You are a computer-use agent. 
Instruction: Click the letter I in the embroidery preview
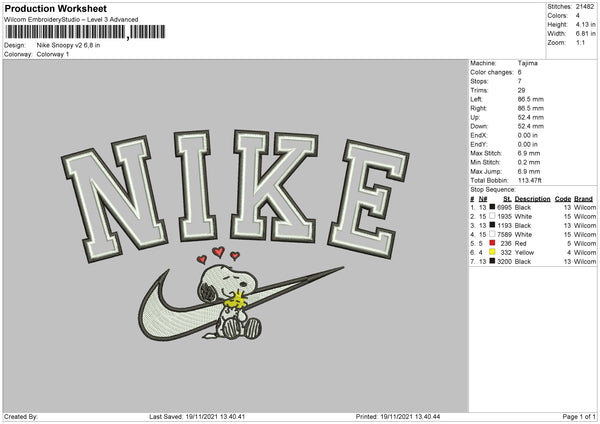point(196,186)
